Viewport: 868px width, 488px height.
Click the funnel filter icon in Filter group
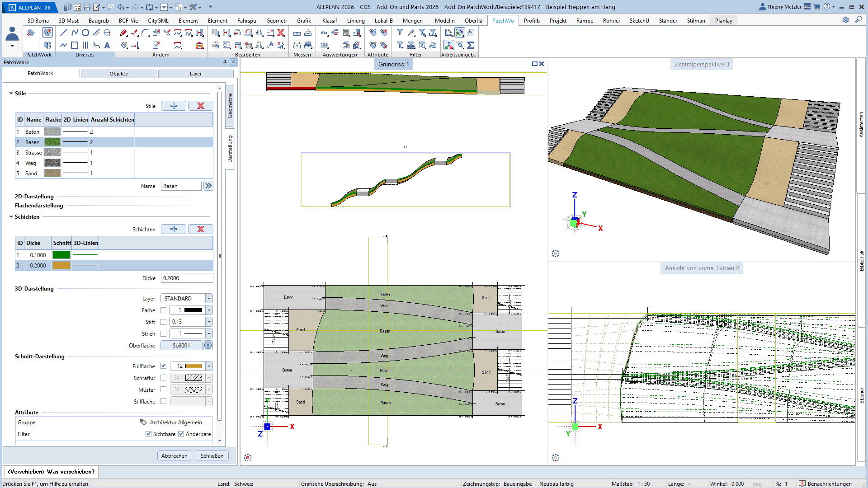400,33
